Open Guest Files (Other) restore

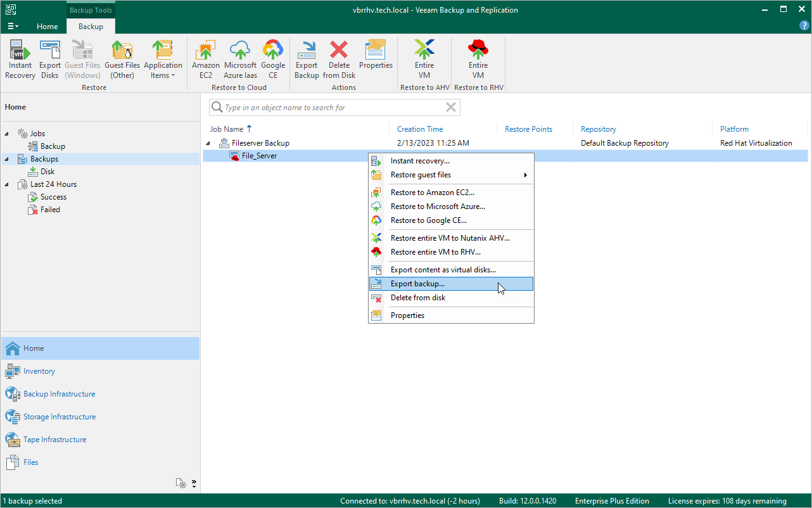tap(122, 59)
